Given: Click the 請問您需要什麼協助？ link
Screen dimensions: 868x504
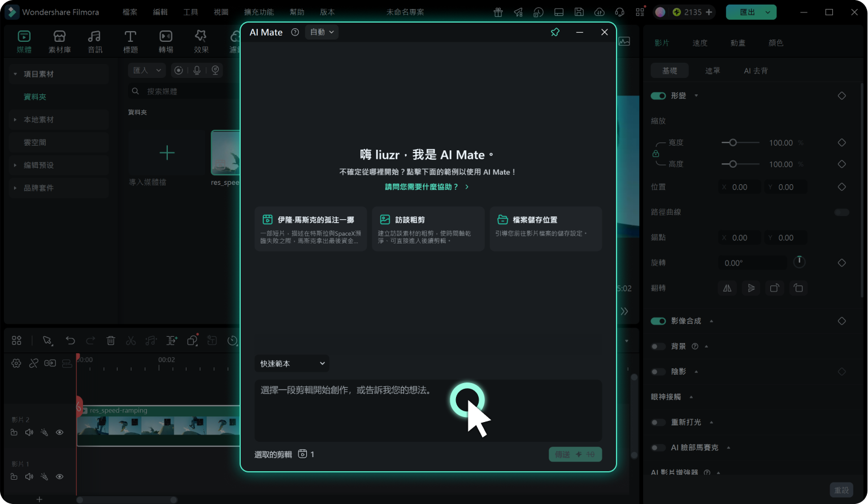Looking at the screenshot, I should 427,187.
